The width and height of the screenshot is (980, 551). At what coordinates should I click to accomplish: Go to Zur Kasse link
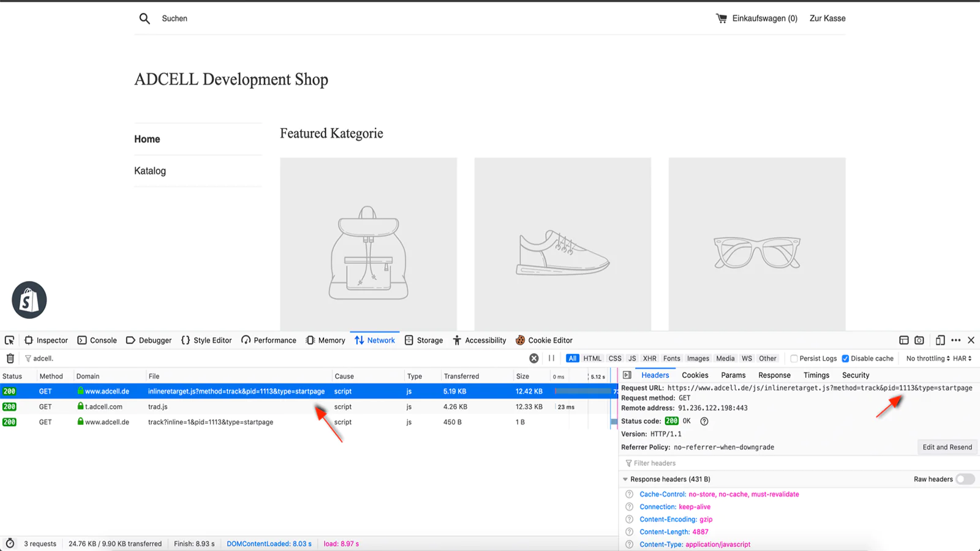[x=827, y=18]
